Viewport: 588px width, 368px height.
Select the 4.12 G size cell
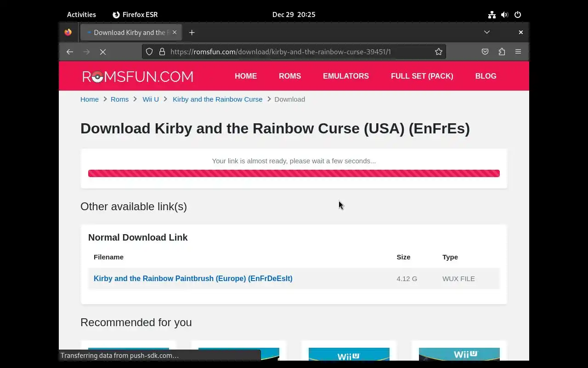(407, 278)
